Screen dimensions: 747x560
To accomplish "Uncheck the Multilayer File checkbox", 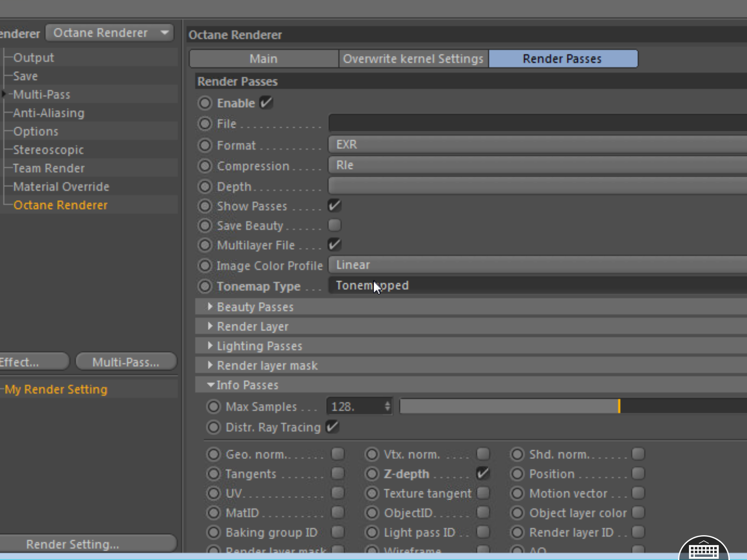I will pyautogui.click(x=334, y=245).
